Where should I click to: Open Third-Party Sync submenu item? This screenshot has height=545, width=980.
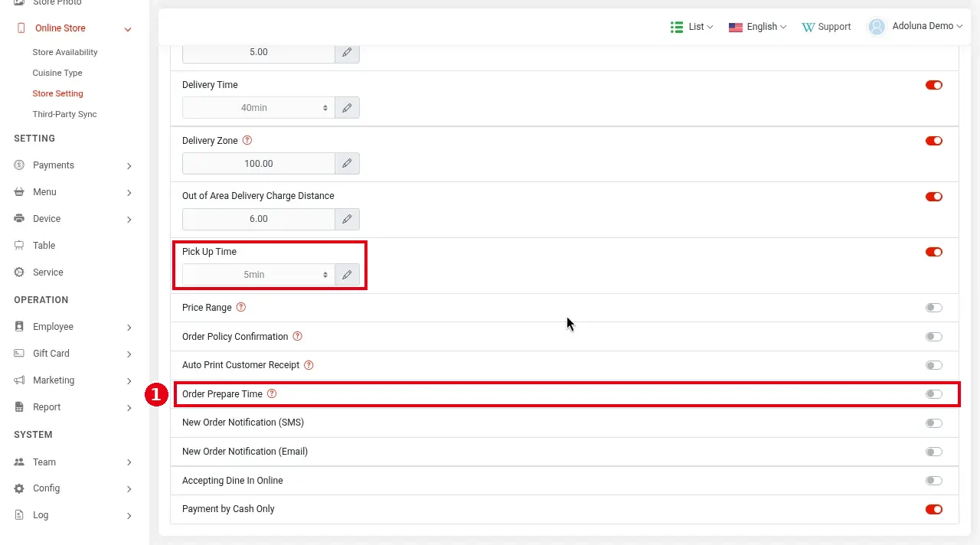[64, 114]
